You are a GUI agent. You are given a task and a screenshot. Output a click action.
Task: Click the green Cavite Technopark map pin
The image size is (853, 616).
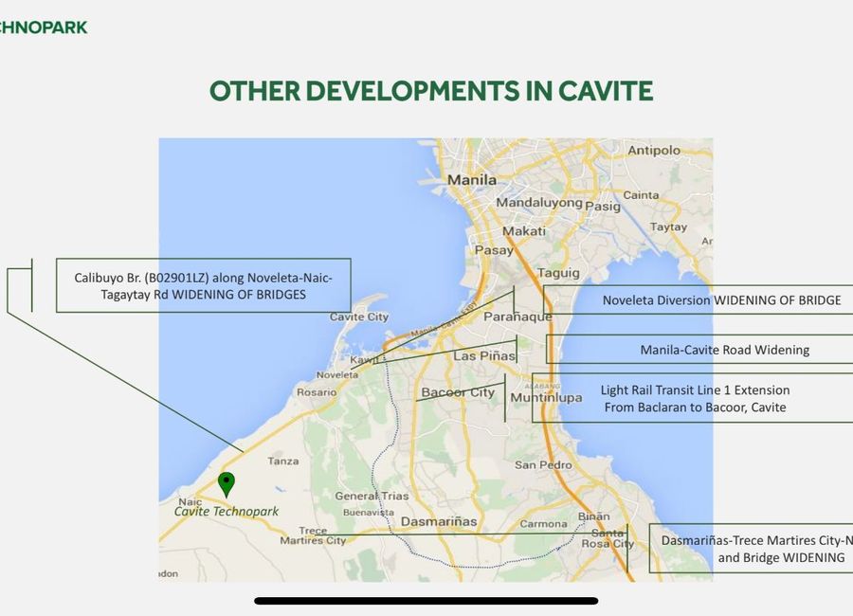tap(227, 483)
